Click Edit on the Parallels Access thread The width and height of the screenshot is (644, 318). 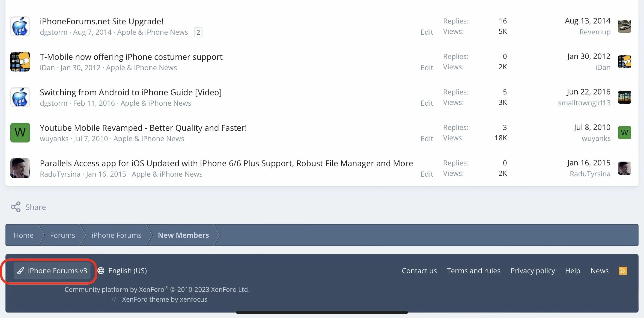pos(427,174)
